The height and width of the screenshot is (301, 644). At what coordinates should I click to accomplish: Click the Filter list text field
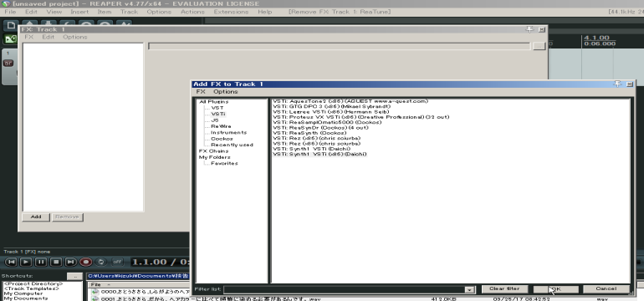(345, 289)
